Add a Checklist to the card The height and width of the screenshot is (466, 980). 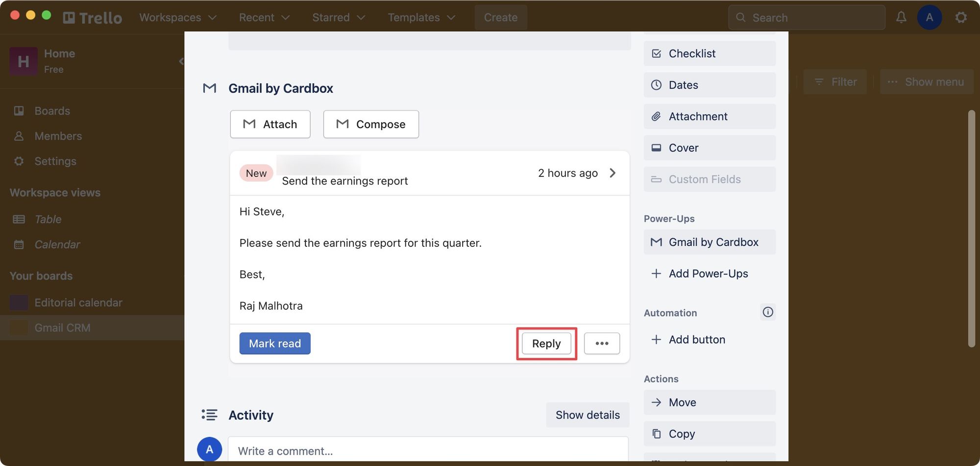(710, 53)
